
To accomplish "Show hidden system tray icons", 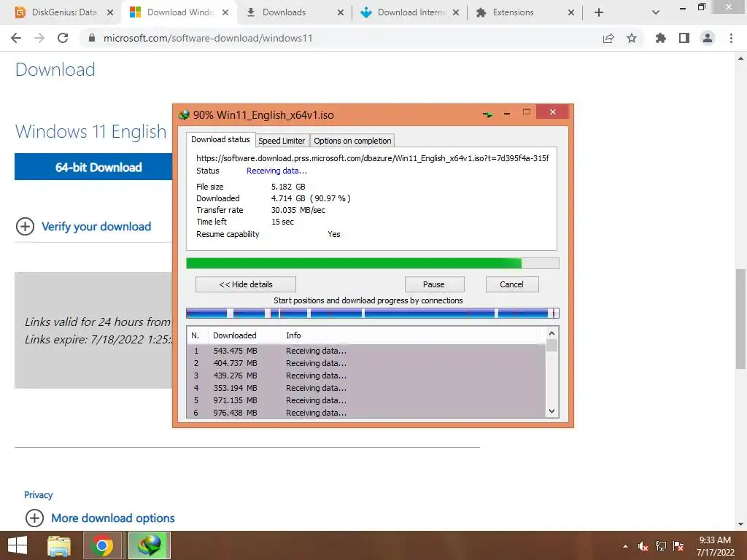I will 625,546.
